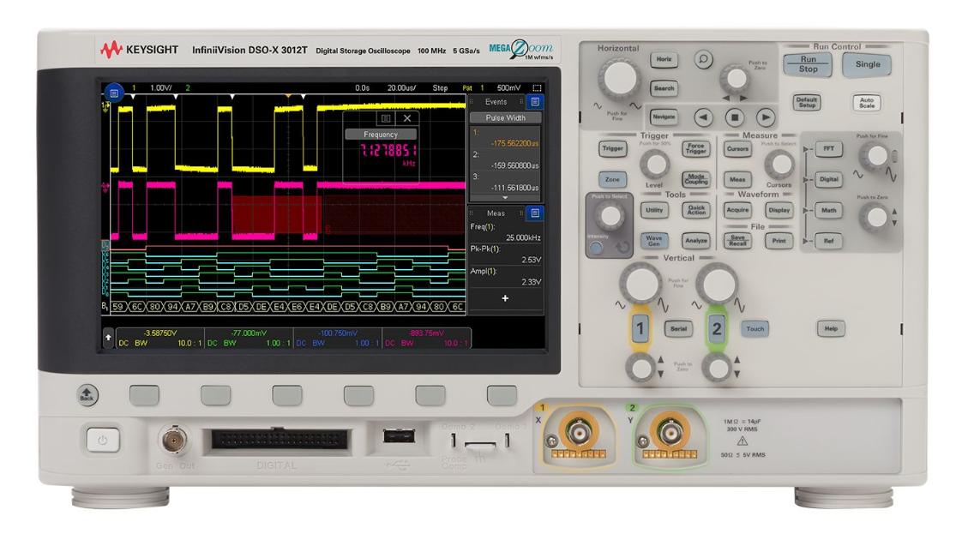Open the Save Recall menu
The width and height of the screenshot is (980, 552).
(737, 241)
